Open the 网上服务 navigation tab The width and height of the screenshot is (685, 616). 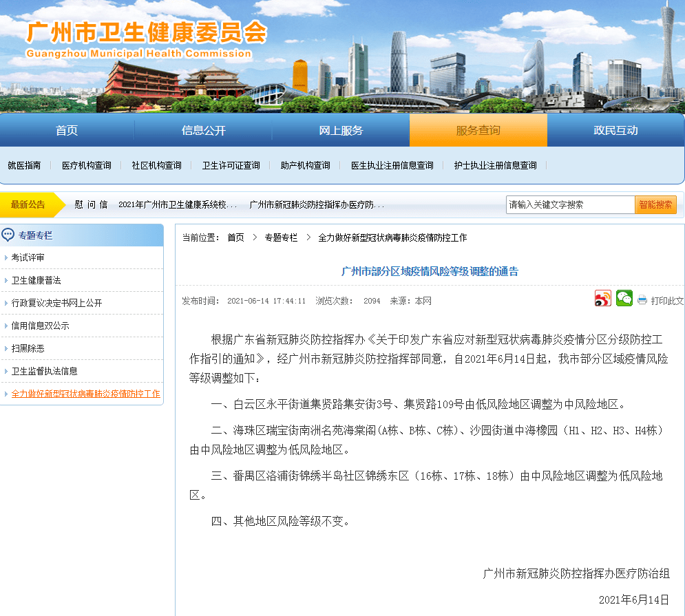point(341,131)
